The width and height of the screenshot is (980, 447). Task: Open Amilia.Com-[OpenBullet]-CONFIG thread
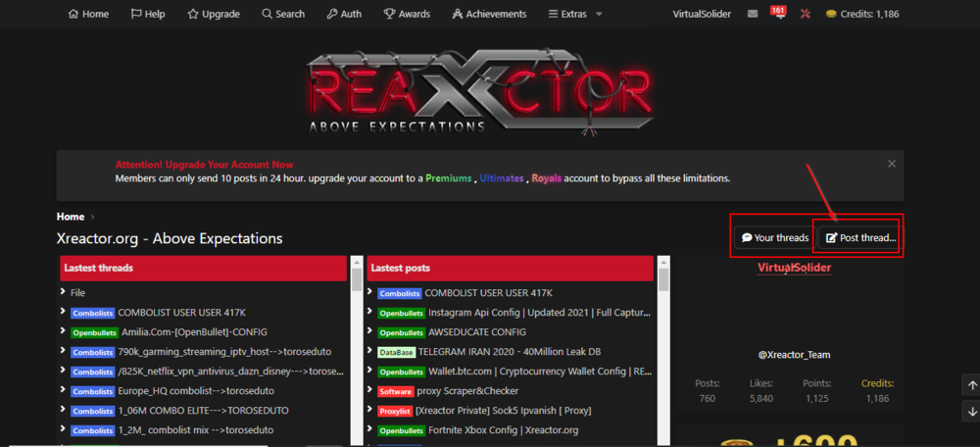[194, 332]
